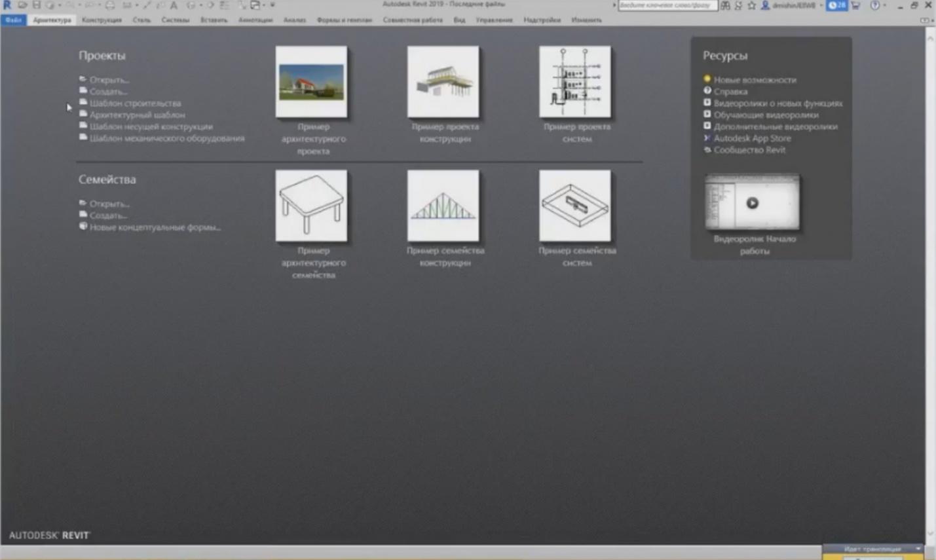Switch to the Архитектура ribbon tab
The height and width of the screenshot is (560, 936).
tap(52, 20)
